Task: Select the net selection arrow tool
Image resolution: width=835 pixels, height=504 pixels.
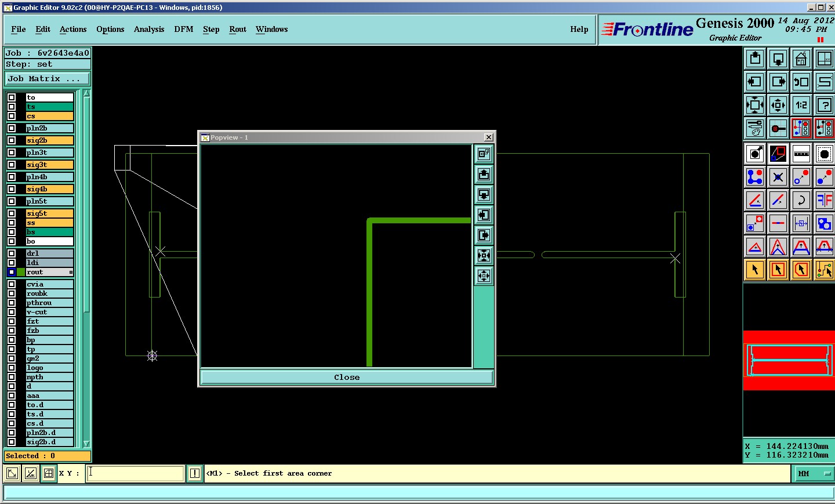Action: tap(825, 270)
